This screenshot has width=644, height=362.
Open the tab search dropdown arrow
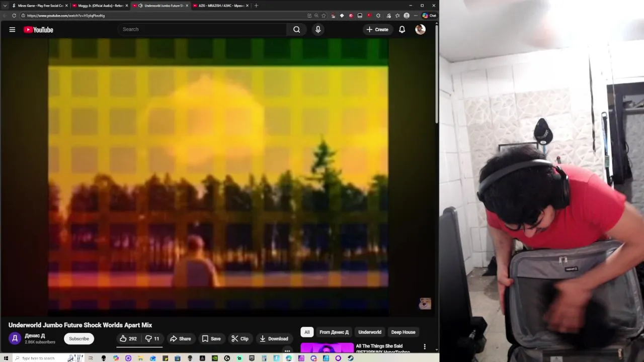tap(5, 6)
